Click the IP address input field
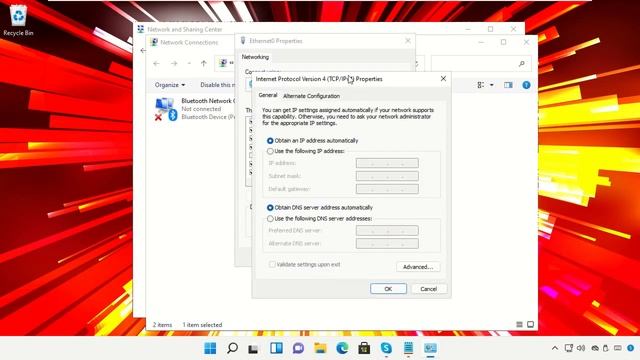Viewport: 640px width, 360px height. tap(387, 163)
